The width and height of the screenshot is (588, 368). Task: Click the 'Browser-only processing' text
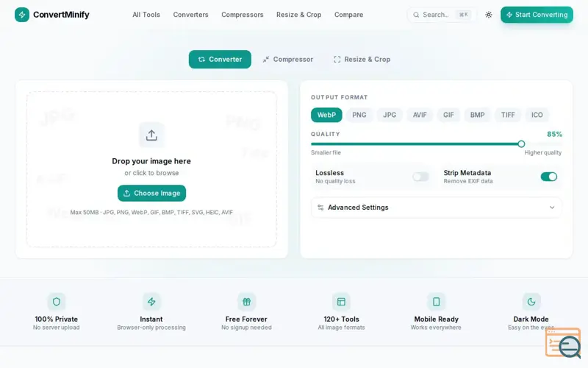[x=151, y=328]
